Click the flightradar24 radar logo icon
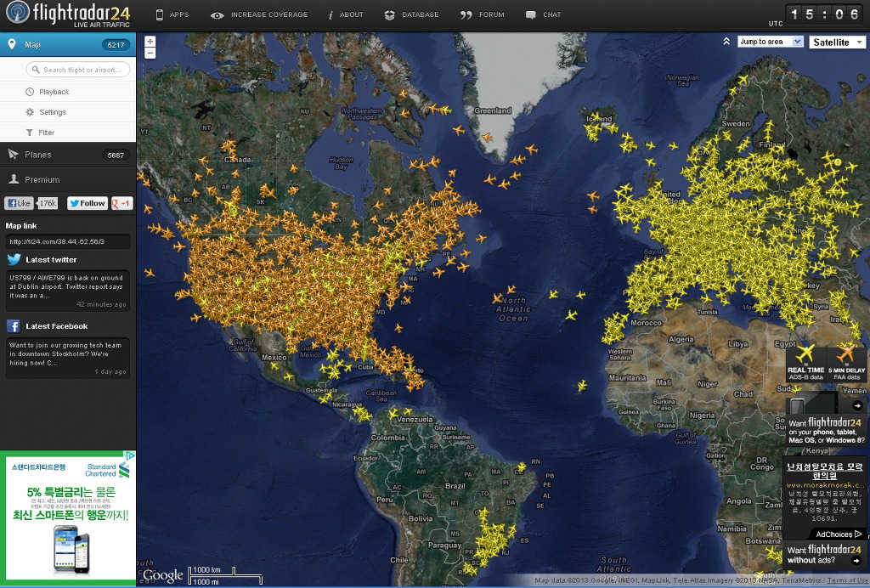The height and width of the screenshot is (588, 870). click(18, 13)
